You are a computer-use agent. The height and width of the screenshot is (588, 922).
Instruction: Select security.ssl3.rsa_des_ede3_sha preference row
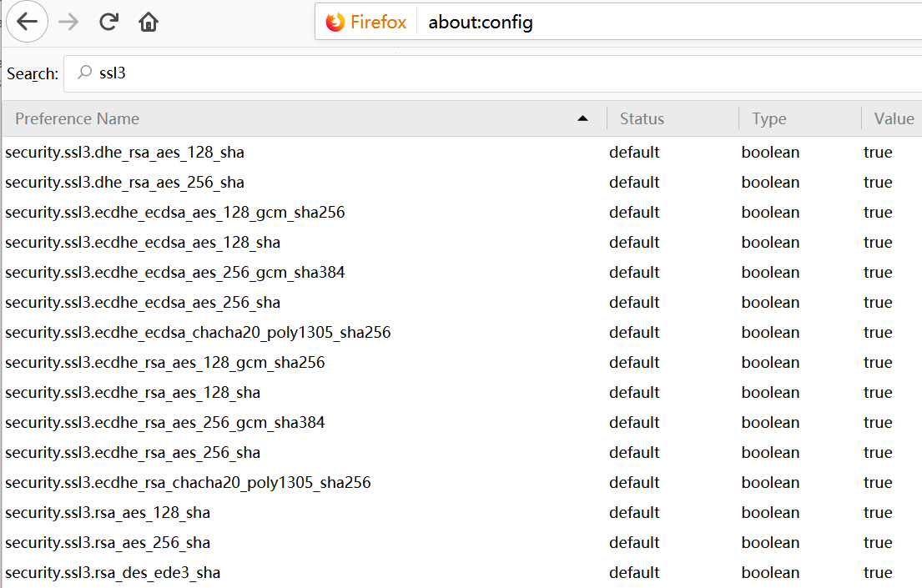tap(113, 573)
